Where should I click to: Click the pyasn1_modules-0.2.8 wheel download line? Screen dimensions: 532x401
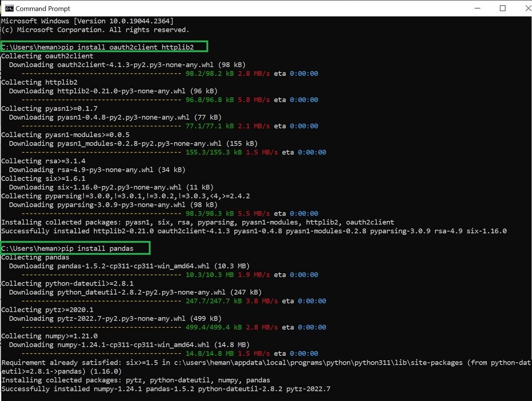[x=133, y=143]
